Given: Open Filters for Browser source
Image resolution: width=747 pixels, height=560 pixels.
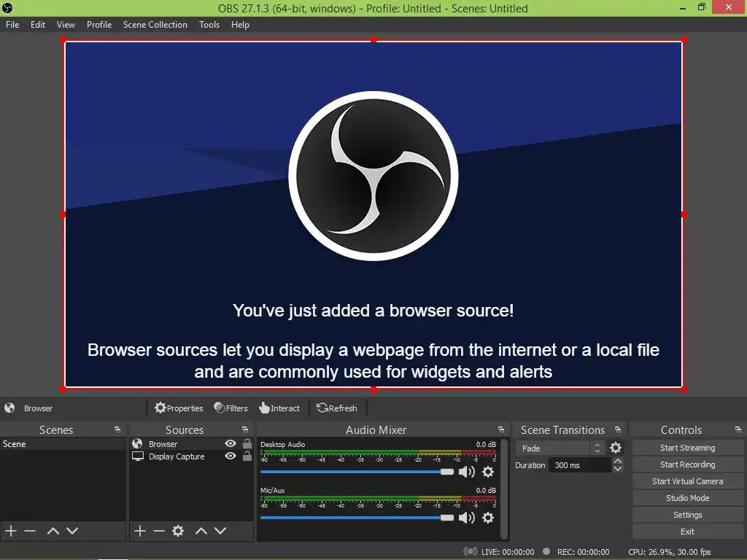Looking at the screenshot, I should [231, 408].
